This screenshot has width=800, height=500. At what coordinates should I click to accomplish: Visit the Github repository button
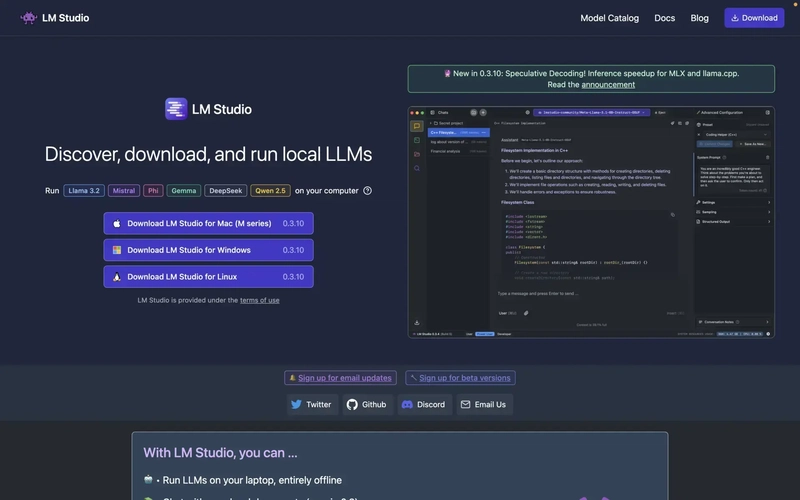pyautogui.click(x=366, y=405)
